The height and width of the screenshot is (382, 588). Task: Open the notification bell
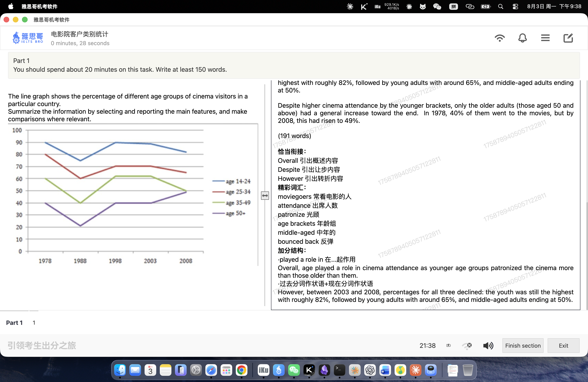(x=522, y=38)
